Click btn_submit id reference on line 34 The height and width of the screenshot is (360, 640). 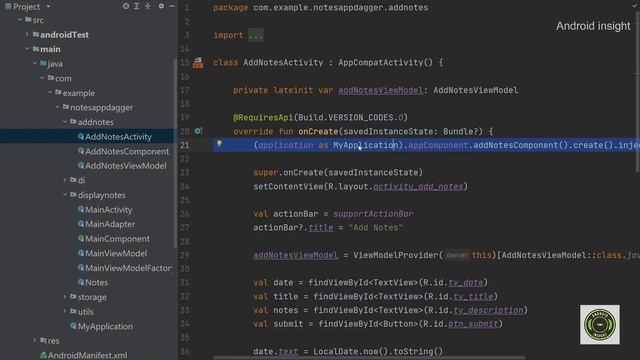pyautogui.click(x=473, y=324)
